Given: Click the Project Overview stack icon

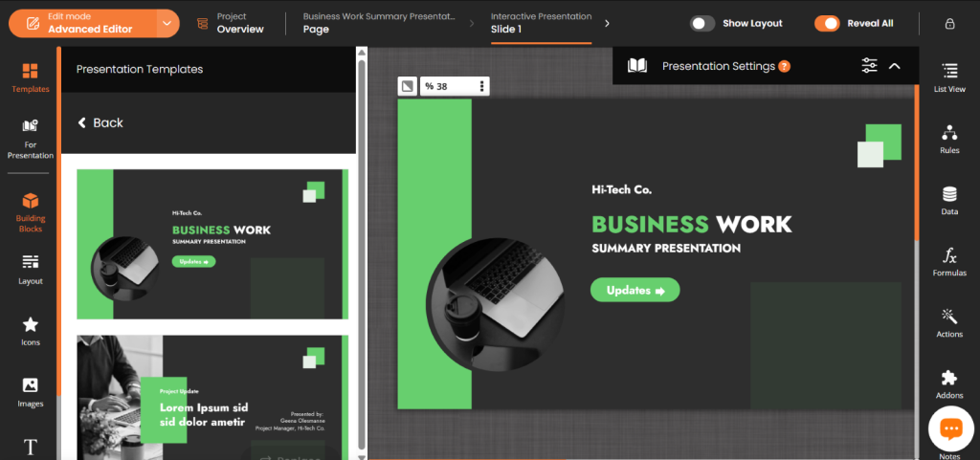Looking at the screenshot, I should (x=203, y=24).
